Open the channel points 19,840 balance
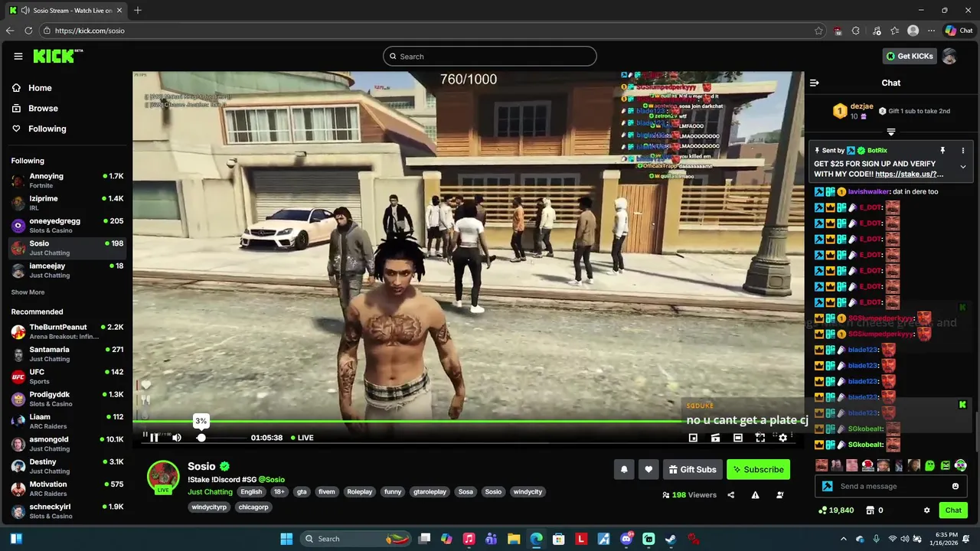The width and height of the screenshot is (980, 551). [x=836, y=510]
